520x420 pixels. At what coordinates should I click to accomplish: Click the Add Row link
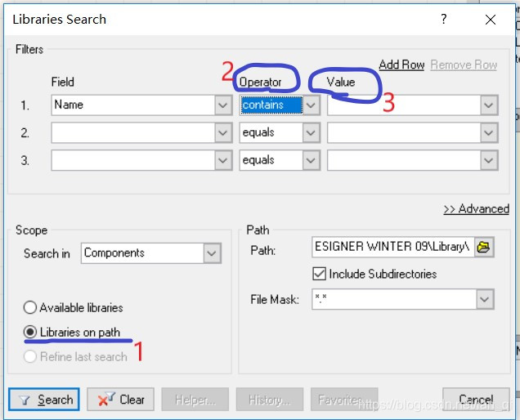[401, 65]
